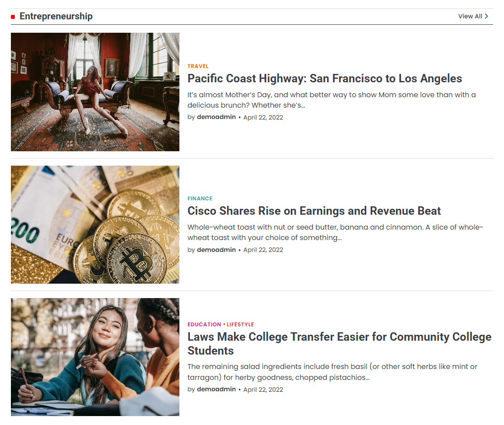Click the Mother's Day brunch excerpt text

332,100
